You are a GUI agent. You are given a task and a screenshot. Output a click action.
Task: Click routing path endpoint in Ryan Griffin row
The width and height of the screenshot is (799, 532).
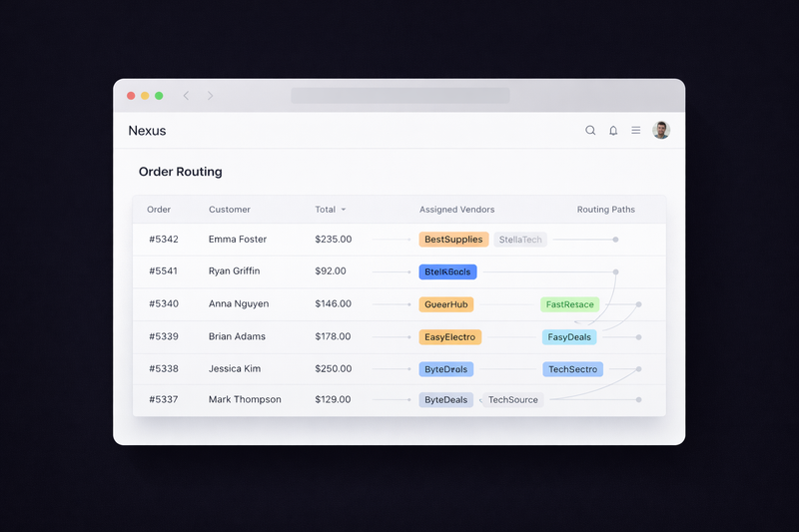pos(615,271)
